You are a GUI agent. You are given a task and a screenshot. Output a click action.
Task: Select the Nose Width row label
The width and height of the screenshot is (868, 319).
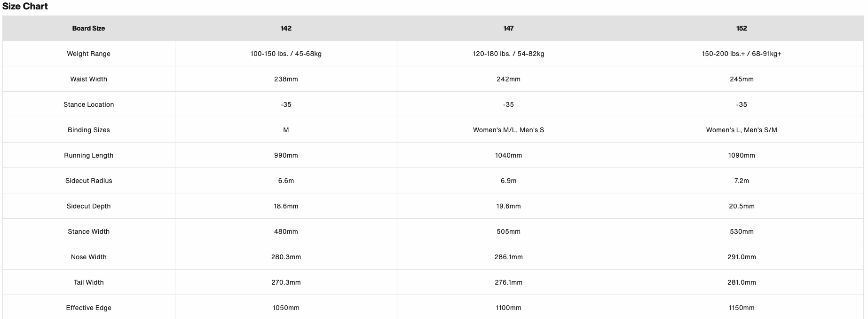tap(88, 257)
